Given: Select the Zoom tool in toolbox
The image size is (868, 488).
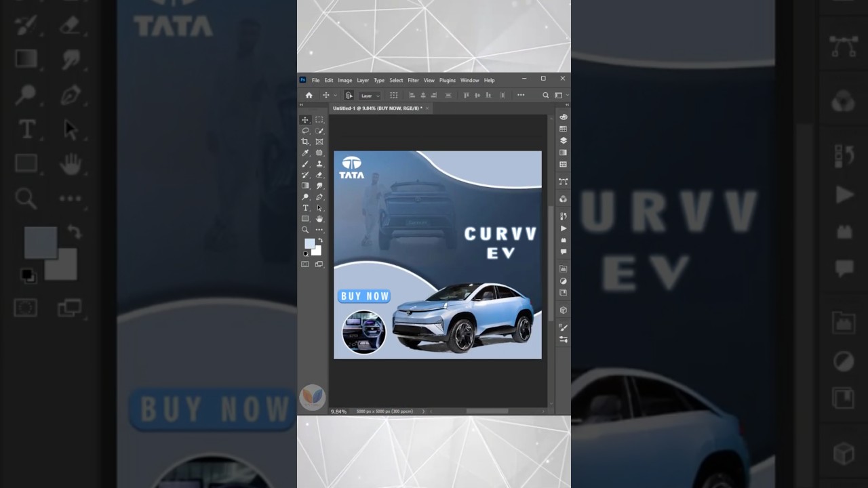Looking at the screenshot, I should pyautogui.click(x=305, y=230).
